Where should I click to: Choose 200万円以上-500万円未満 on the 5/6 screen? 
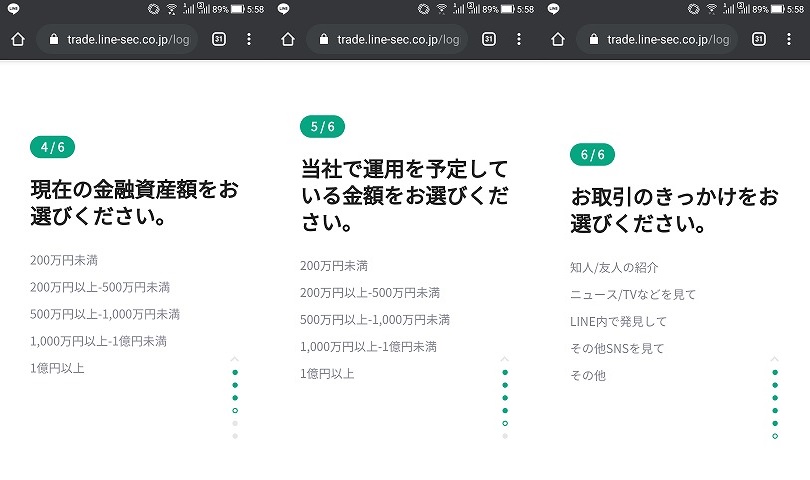pos(370,292)
